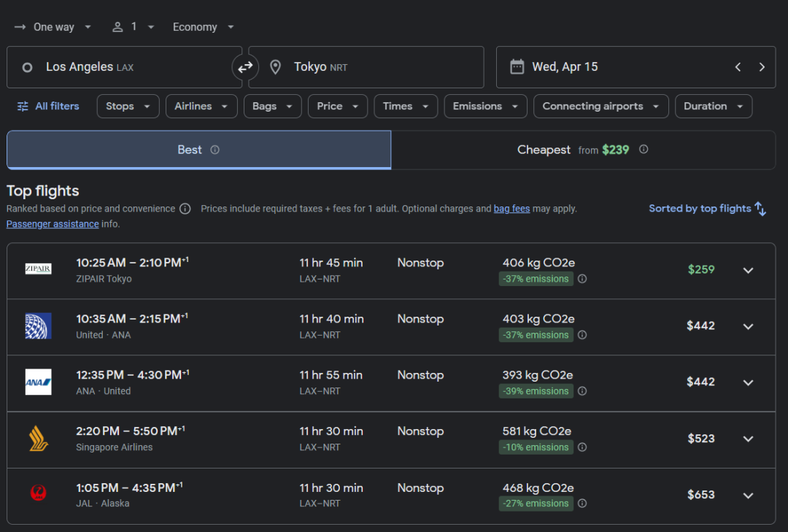Open info icon for ZIPAIR emissions

click(x=582, y=279)
